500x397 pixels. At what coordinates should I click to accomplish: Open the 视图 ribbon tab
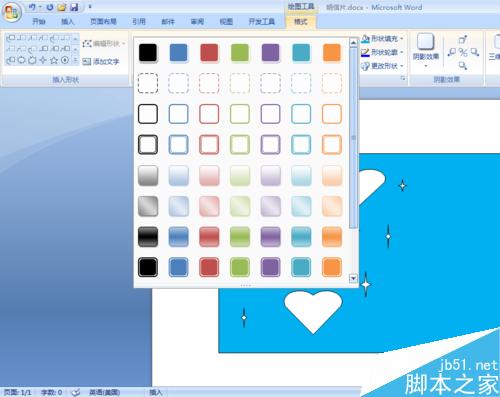click(226, 22)
